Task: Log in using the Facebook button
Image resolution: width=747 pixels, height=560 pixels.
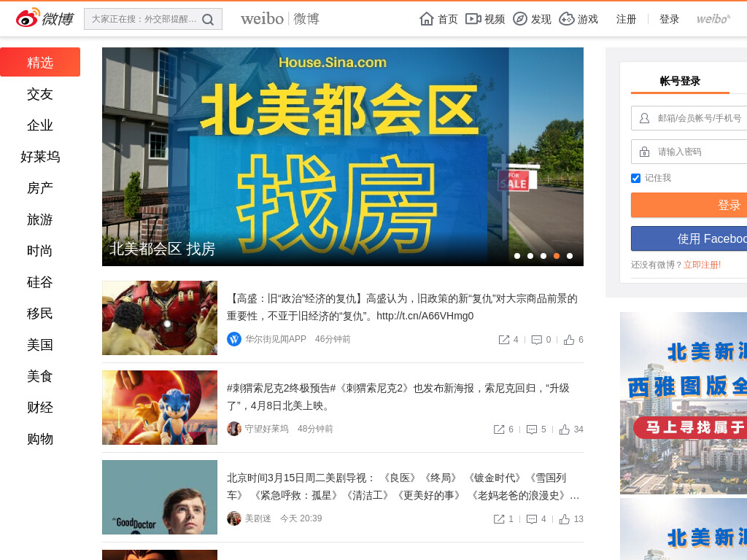Action: (x=689, y=238)
